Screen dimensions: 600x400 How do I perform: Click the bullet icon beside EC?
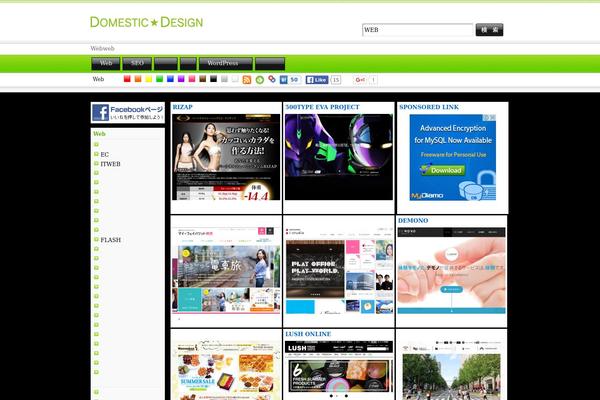96,154
